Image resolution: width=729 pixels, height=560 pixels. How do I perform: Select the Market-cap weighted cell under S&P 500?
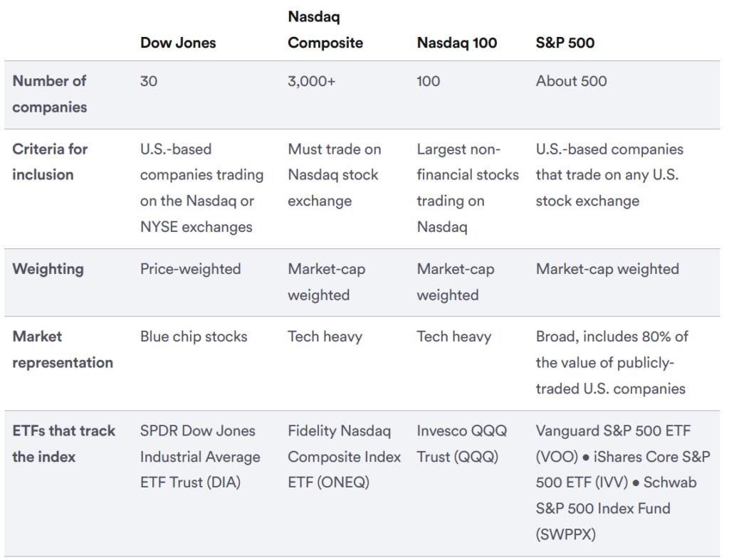point(607,269)
